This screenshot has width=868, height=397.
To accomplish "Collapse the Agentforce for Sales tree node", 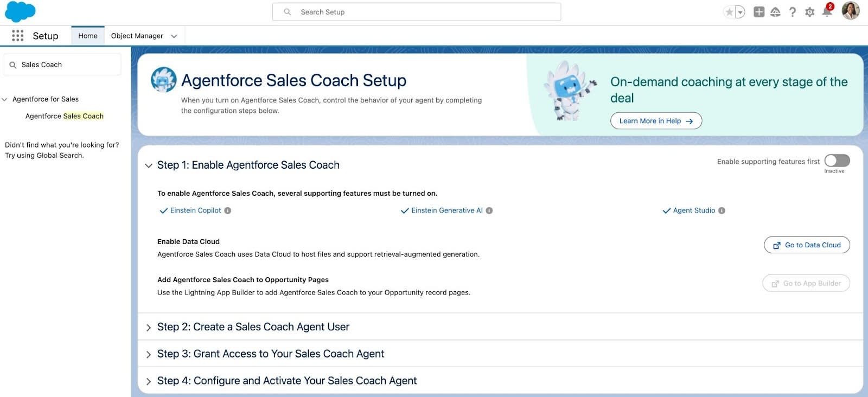I will [x=4, y=99].
